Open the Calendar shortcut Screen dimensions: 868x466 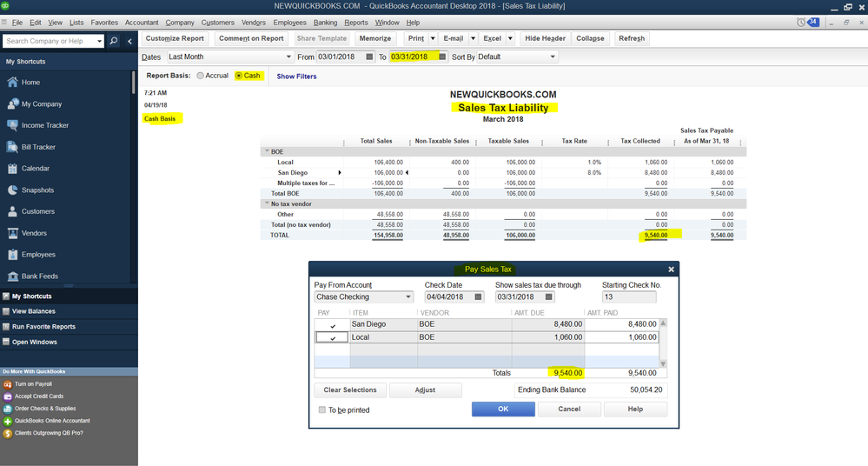[x=36, y=168]
